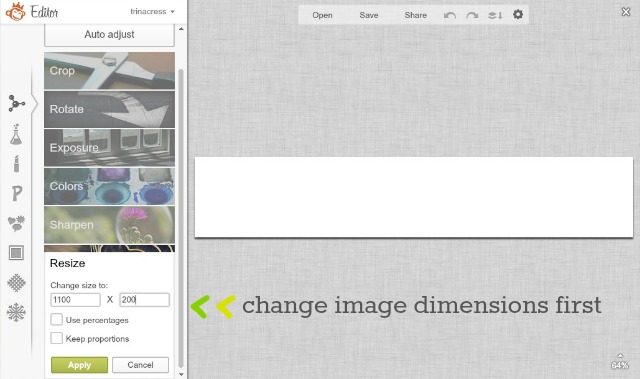This screenshot has width=640, height=379.
Task: Click the Auto adjust button
Action: point(109,35)
